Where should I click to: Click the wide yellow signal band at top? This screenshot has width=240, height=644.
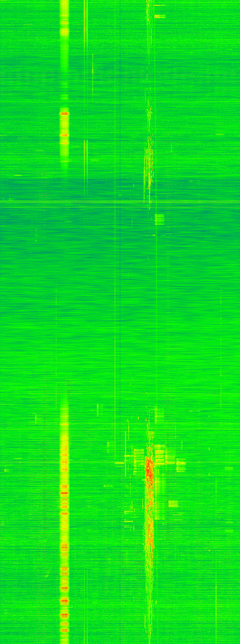click(64, 50)
